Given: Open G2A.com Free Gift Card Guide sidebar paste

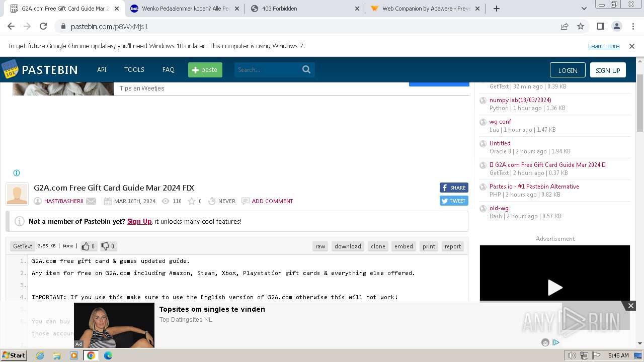Looking at the screenshot, I should [547, 165].
